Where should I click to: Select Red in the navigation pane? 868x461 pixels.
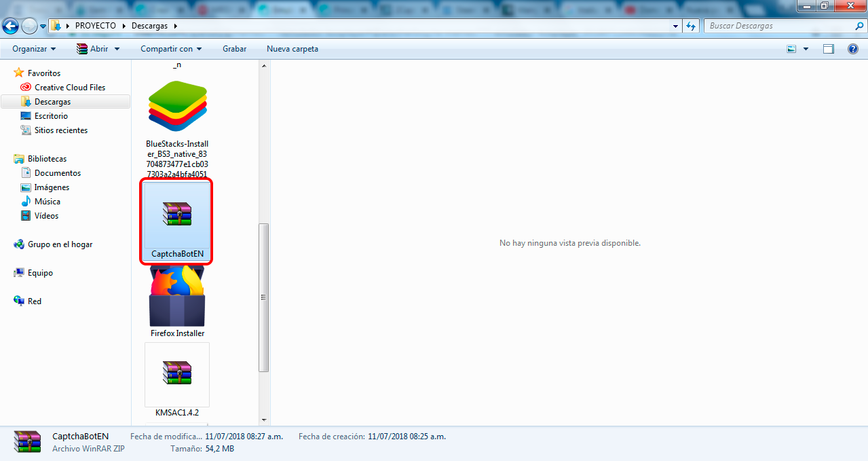34,301
